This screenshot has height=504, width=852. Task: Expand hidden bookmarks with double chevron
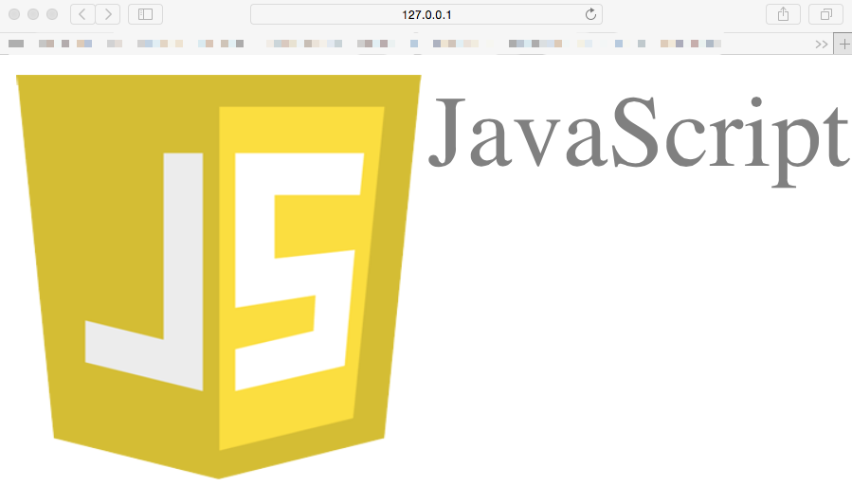pyautogui.click(x=821, y=44)
